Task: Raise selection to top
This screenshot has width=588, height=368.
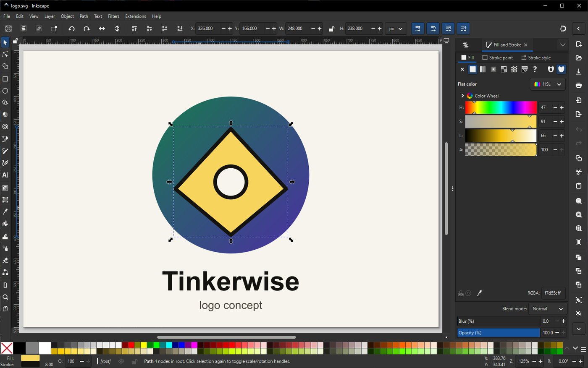Action: coord(134,29)
